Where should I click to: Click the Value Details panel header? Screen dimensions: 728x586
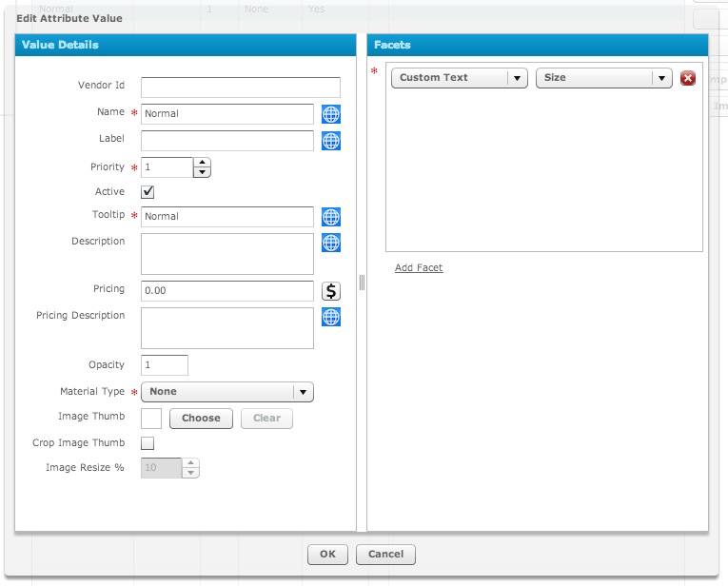pyautogui.click(x=186, y=45)
